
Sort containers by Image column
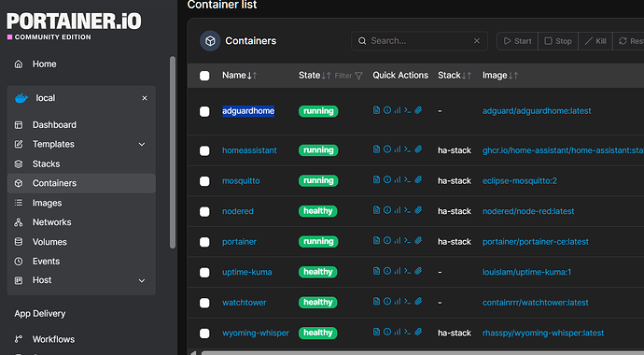500,75
